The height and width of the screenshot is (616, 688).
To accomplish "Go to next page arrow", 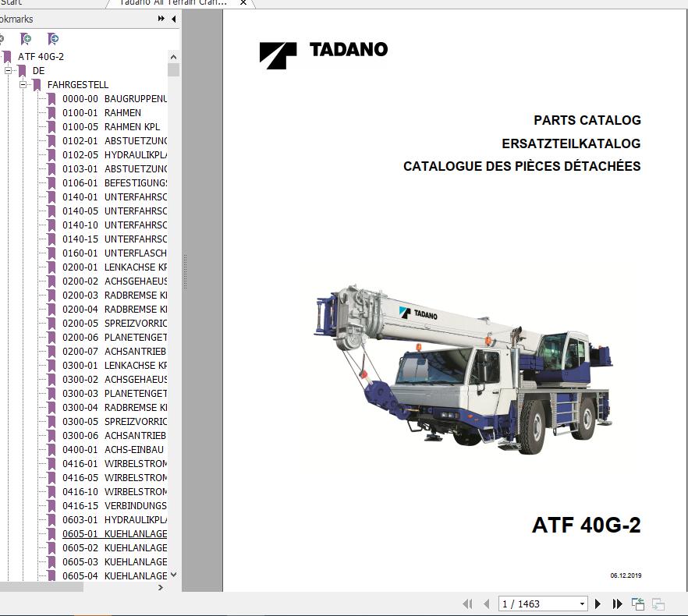I will click(x=598, y=604).
